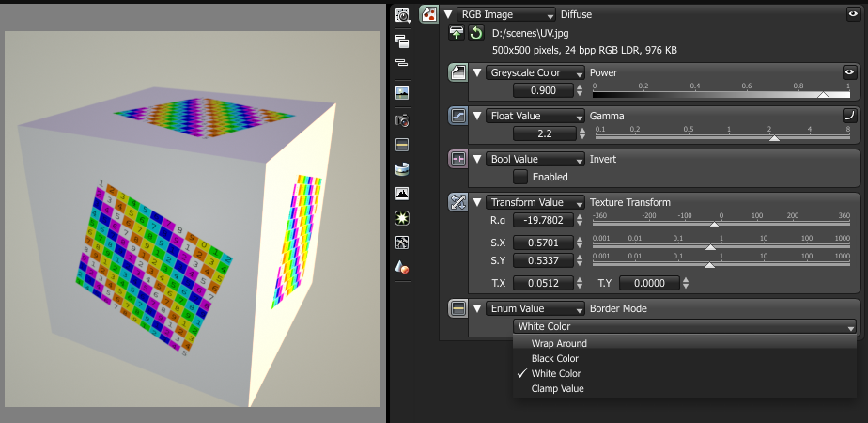
Task: Click the Power slider track
Action: (721, 95)
